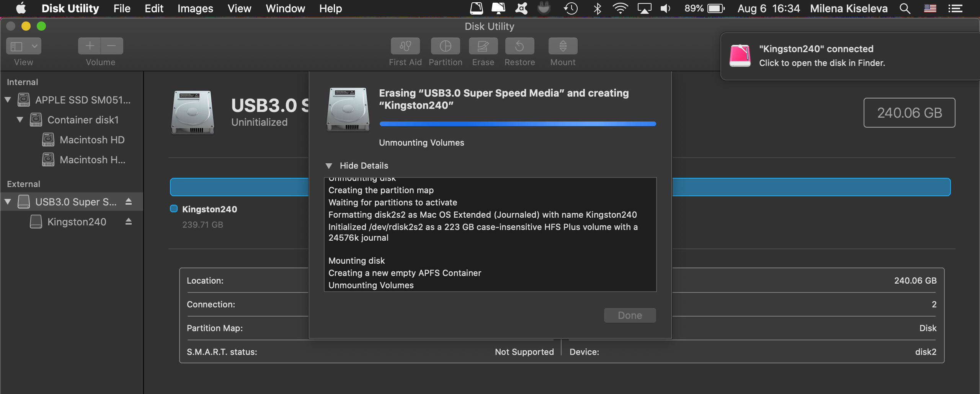Open Spotlight search magnifier
The image size is (980, 394).
pos(905,8)
